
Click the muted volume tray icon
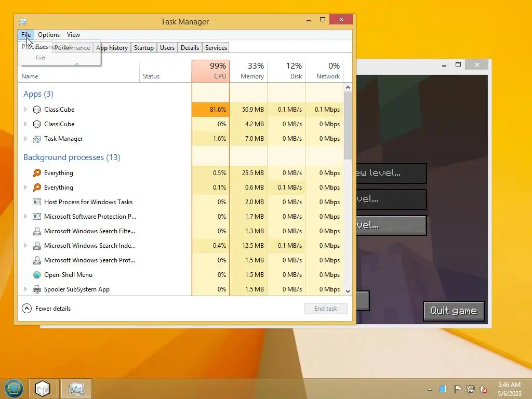484,389
